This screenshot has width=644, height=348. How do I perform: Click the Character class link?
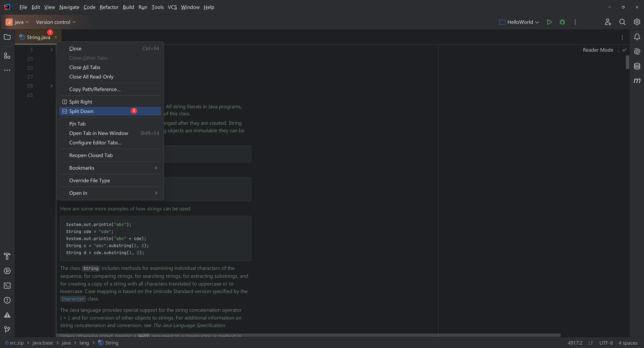pos(73,299)
